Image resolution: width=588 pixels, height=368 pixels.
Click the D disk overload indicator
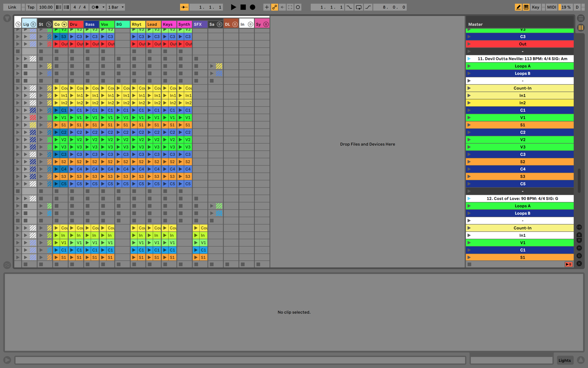click(577, 7)
